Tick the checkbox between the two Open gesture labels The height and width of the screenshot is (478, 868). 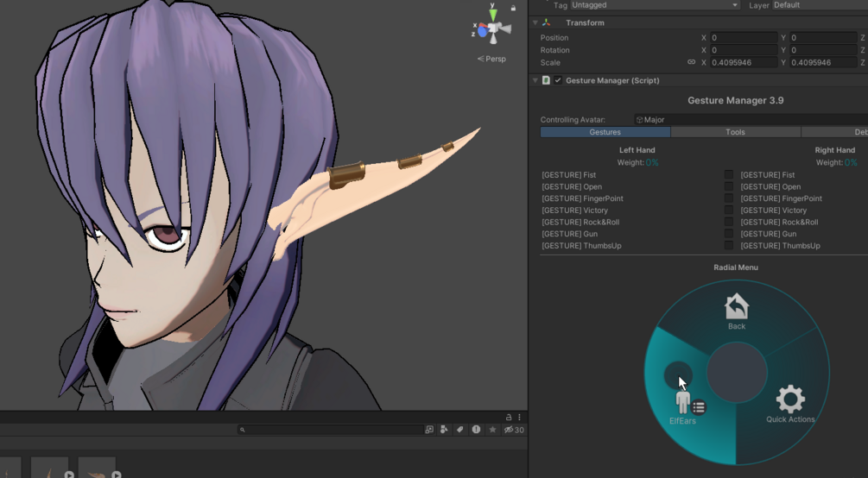click(728, 186)
